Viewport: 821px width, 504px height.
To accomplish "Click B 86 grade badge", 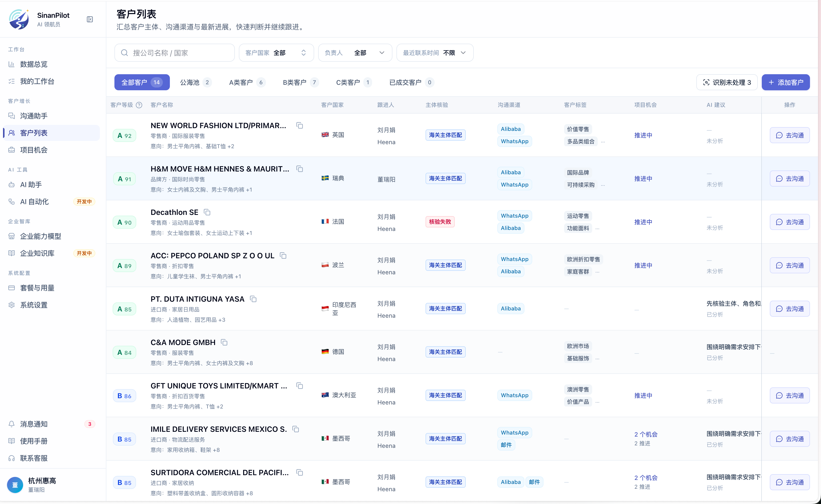I will (x=124, y=396).
